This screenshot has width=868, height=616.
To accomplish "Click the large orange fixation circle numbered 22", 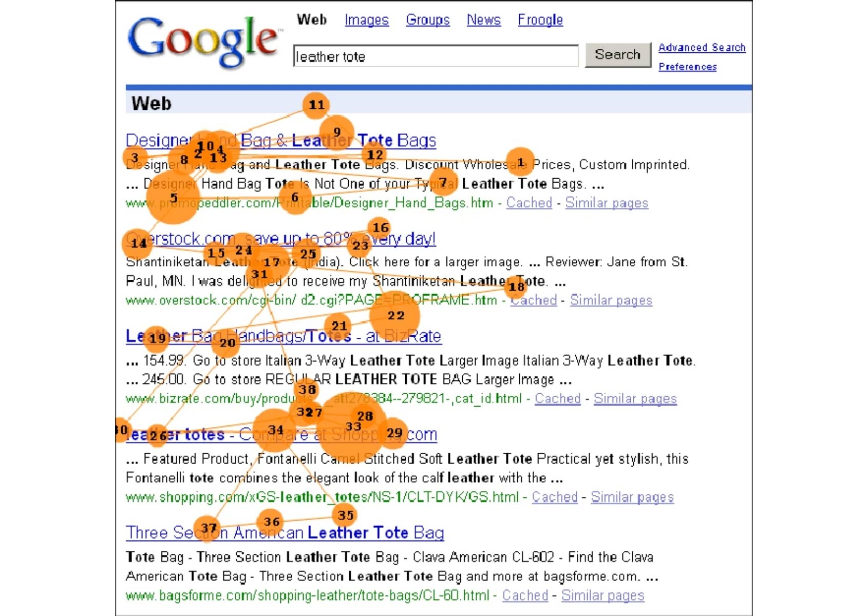I will (395, 316).
